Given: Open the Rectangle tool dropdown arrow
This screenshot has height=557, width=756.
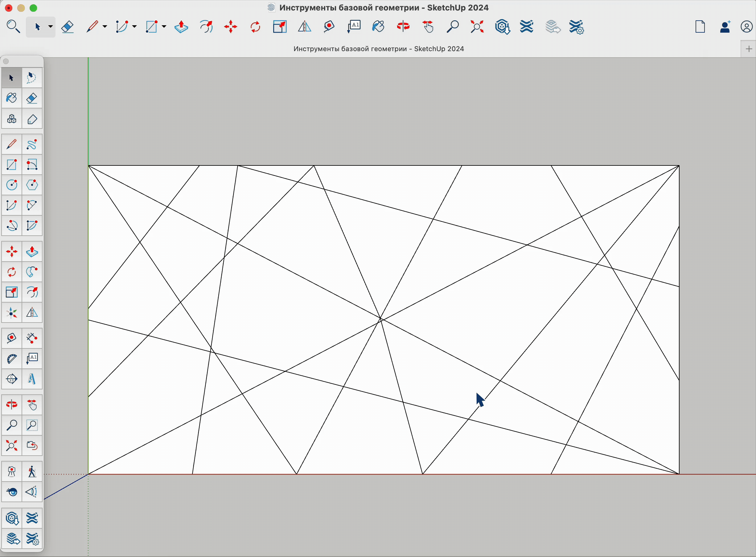Looking at the screenshot, I should [164, 26].
